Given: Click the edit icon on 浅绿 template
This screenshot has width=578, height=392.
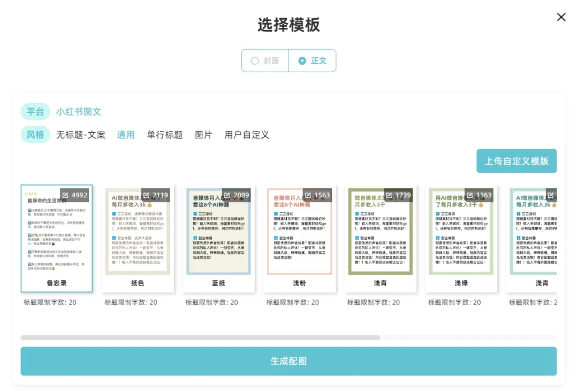Looking at the screenshot, I should pos(470,195).
